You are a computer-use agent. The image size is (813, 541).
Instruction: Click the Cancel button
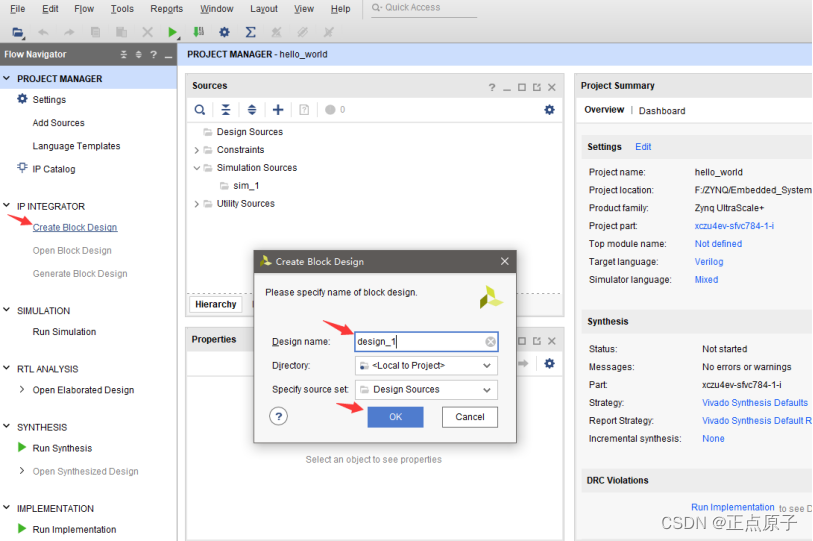pyautogui.click(x=470, y=417)
